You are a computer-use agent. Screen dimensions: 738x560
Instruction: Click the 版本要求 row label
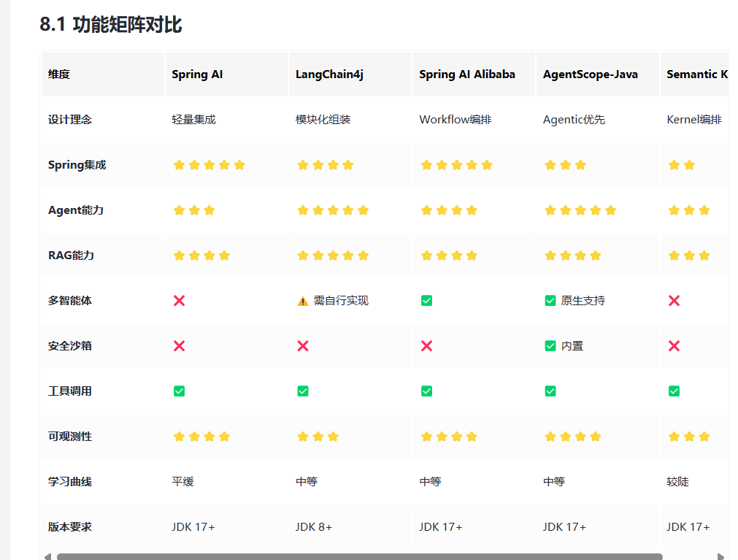click(69, 526)
